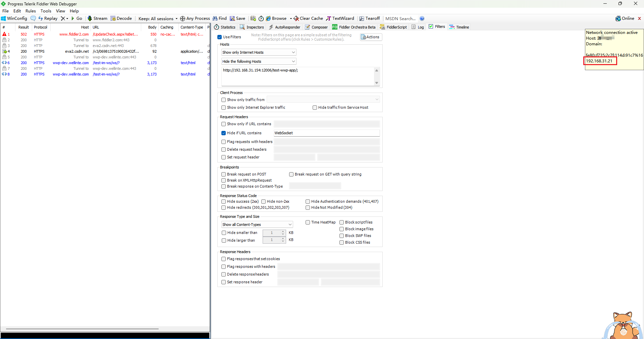Open the Show only traffic from process dropdown

323,99
